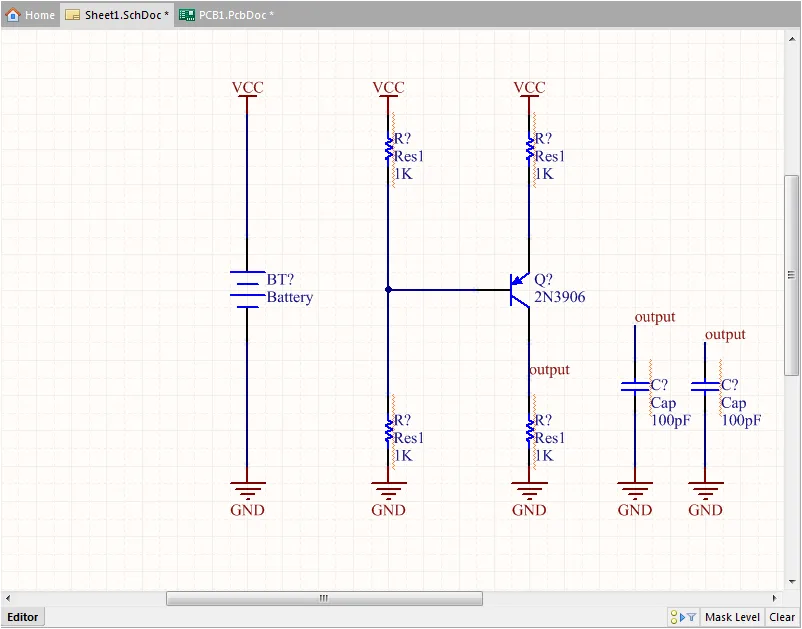Select the output label above the left capacitor
The height and width of the screenshot is (629, 802).
click(x=655, y=317)
